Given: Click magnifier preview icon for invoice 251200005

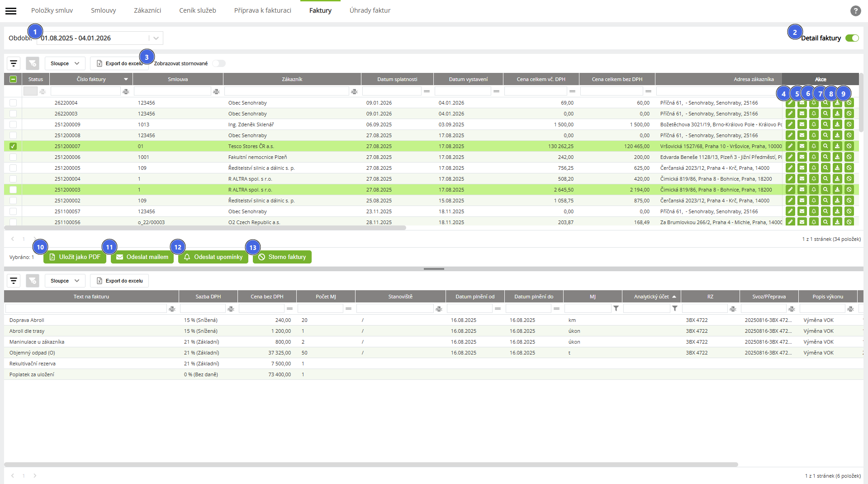Looking at the screenshot, I should tap(825, 168).
